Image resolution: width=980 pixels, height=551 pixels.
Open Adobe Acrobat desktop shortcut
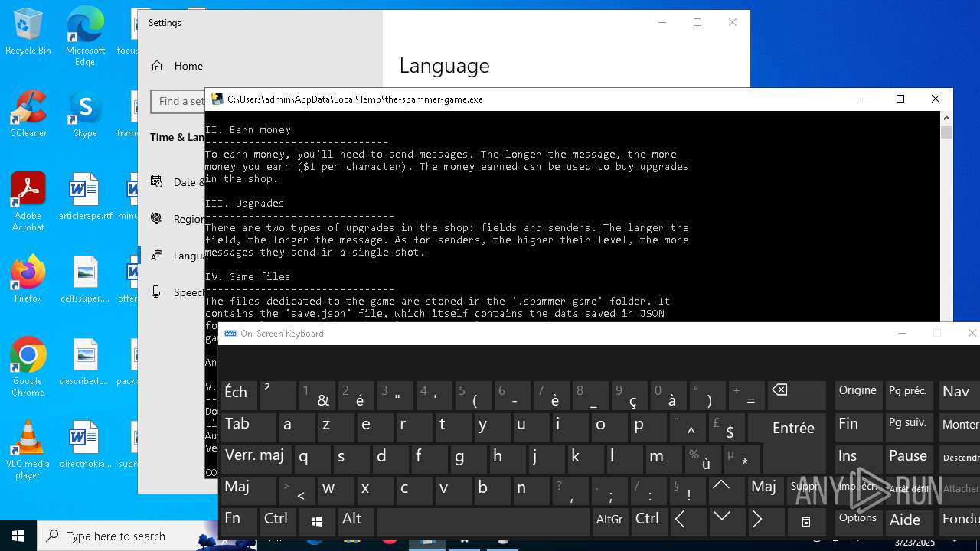28,202
